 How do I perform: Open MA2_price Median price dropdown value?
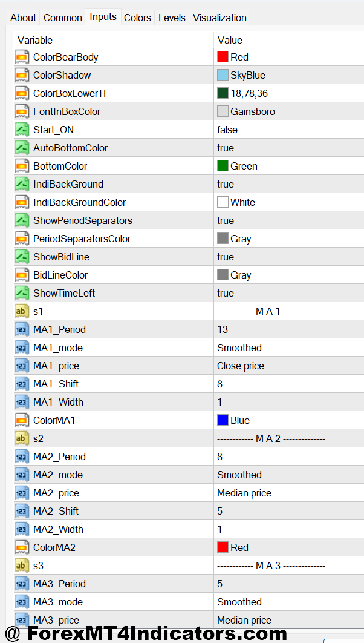[x=244, y=493]
